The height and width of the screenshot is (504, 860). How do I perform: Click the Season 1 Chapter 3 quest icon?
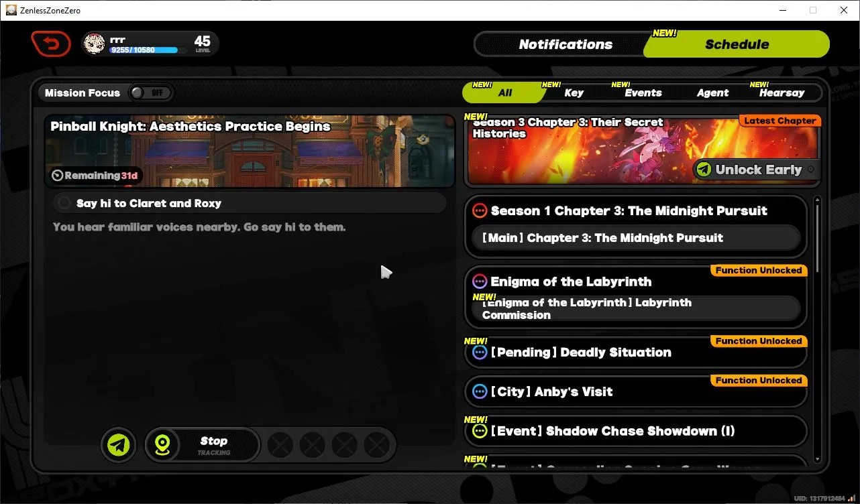480,211
